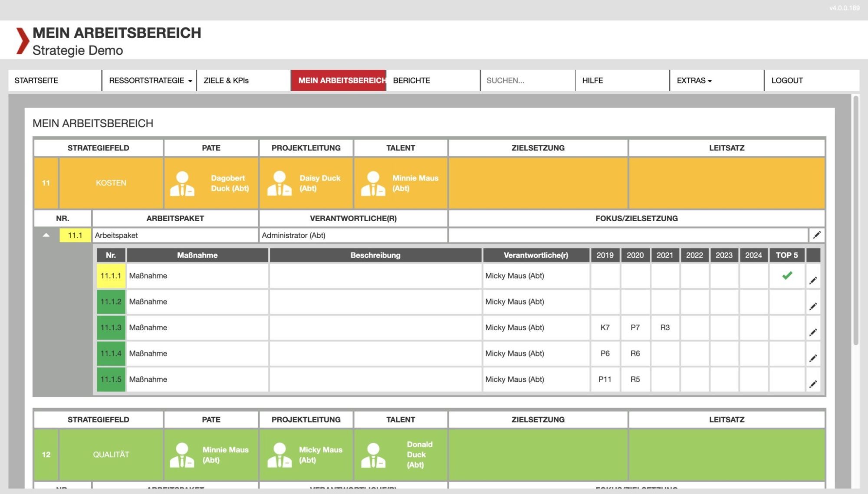Viewport: 868px width, 494px height.
Task: Click K7 in the 2019 column
Action: pos(605,327)
